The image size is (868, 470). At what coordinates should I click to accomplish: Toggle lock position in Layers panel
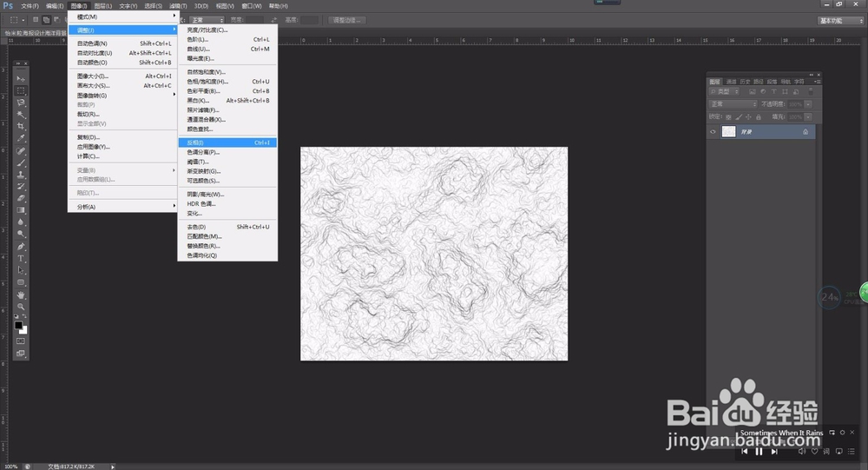(748, 117)
